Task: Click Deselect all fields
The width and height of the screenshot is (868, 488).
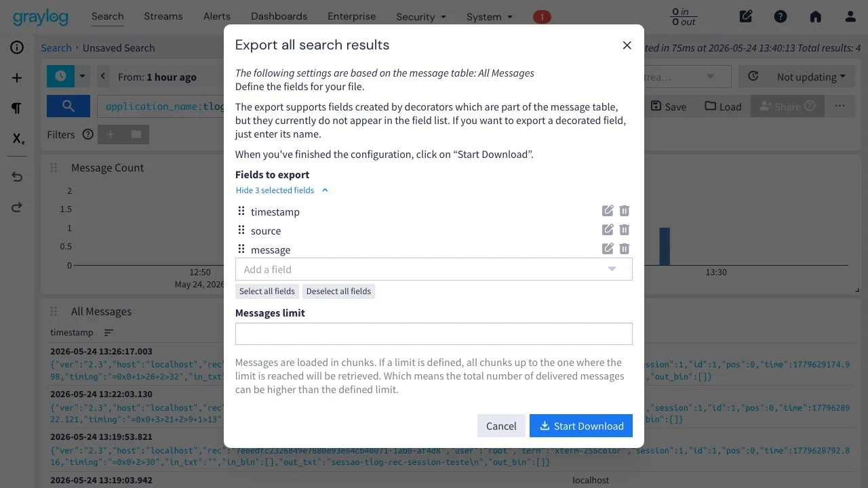Action: (x=338, y=291)
